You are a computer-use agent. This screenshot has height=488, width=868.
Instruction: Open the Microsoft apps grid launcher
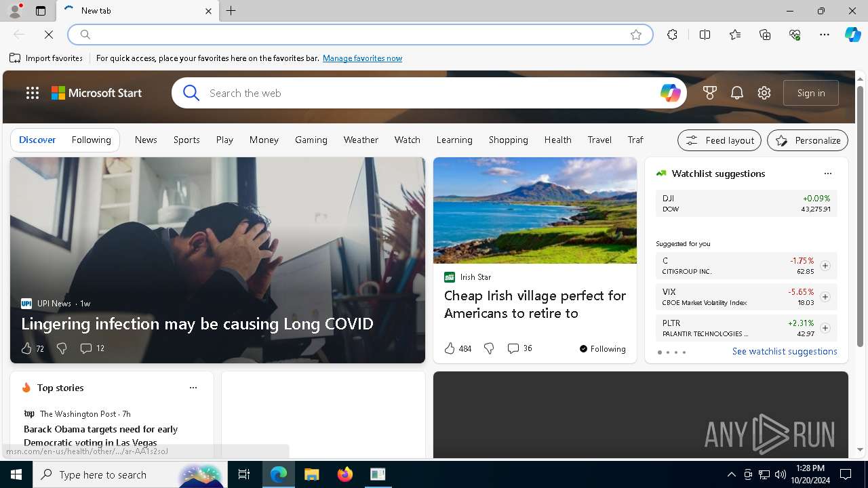click(x=33, y=93)
